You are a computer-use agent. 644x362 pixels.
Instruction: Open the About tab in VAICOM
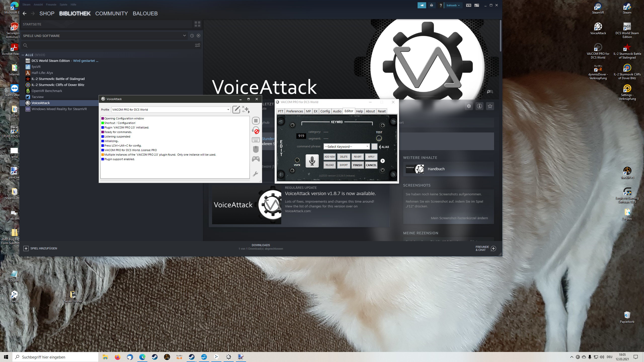coord(370,111)
